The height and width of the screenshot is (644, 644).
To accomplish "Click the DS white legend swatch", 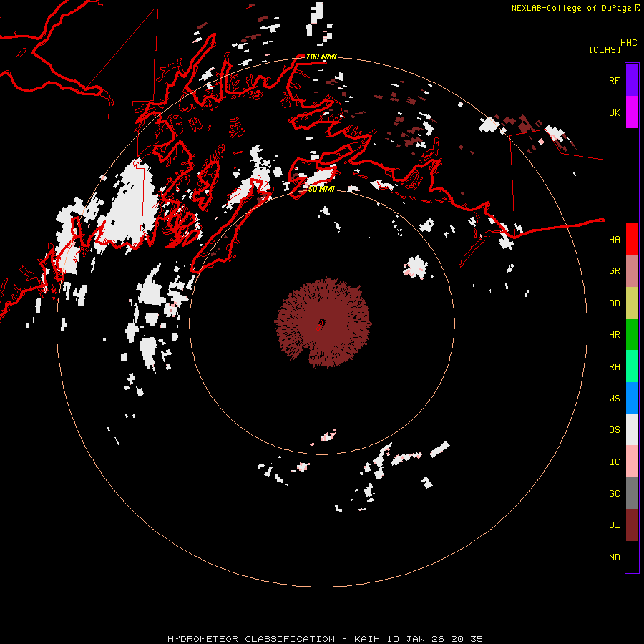I will [632, 429].
